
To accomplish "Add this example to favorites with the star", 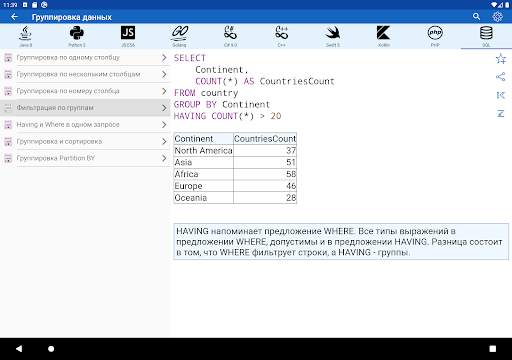I will (501, 59).
